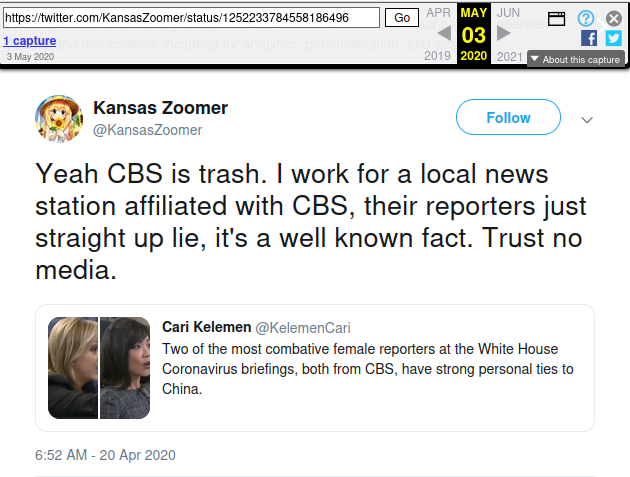
Task: Open the tweet options chevron menu
Action: (x=587, y=120)
